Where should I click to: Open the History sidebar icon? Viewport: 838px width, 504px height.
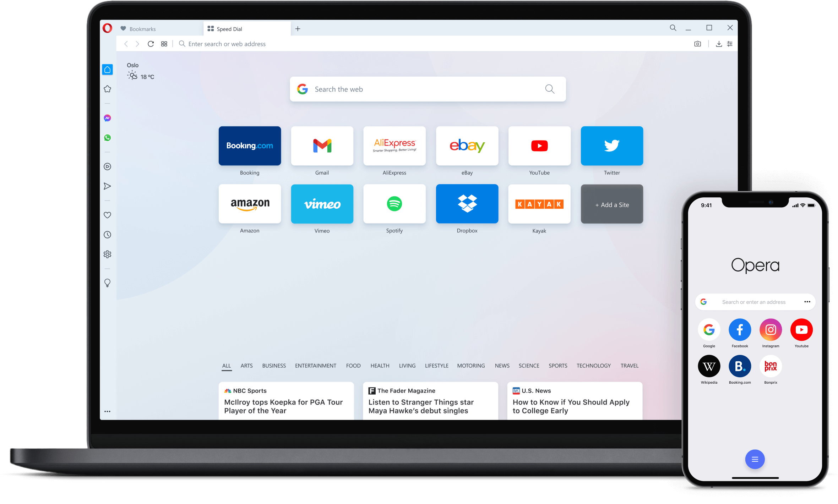(108, 235)
